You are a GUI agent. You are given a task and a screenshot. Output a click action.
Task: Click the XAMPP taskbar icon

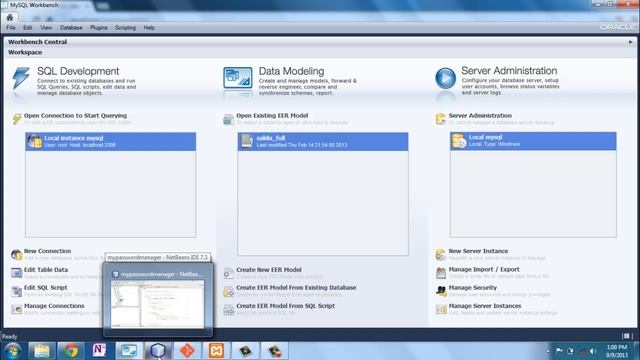[x=216, y=351]
